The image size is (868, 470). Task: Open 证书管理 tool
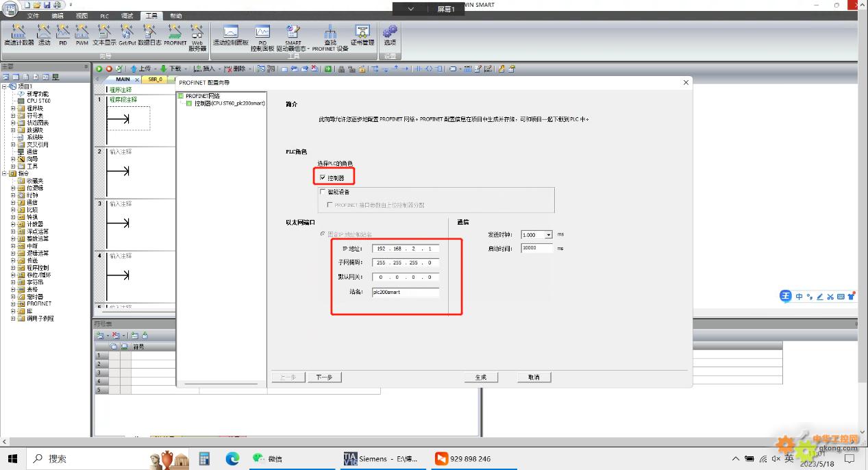(362, 34)
